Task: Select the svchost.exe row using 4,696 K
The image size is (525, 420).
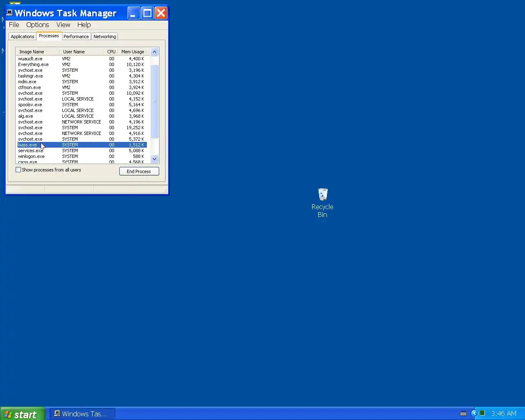Action: click(81, 110)
